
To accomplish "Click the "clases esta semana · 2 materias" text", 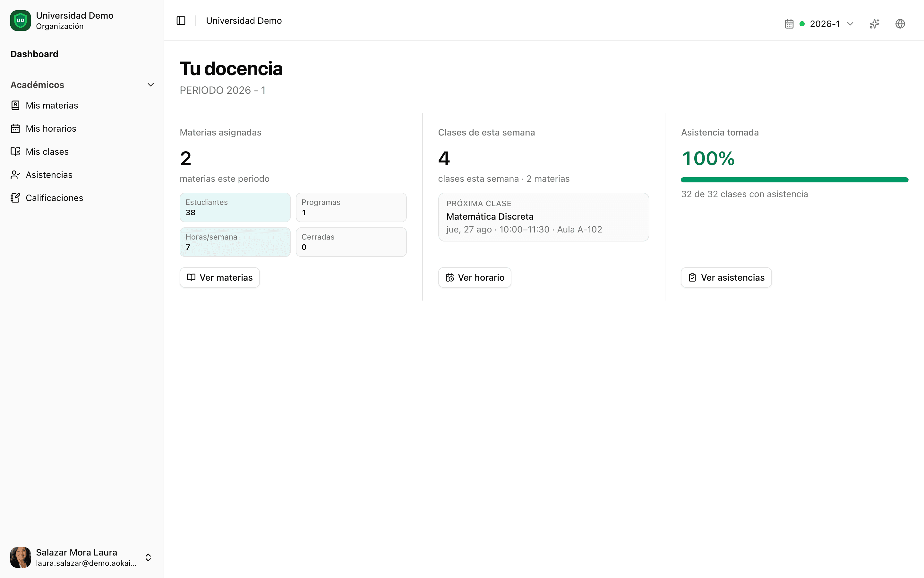I will pyautogui.click(x=504, y=179).
